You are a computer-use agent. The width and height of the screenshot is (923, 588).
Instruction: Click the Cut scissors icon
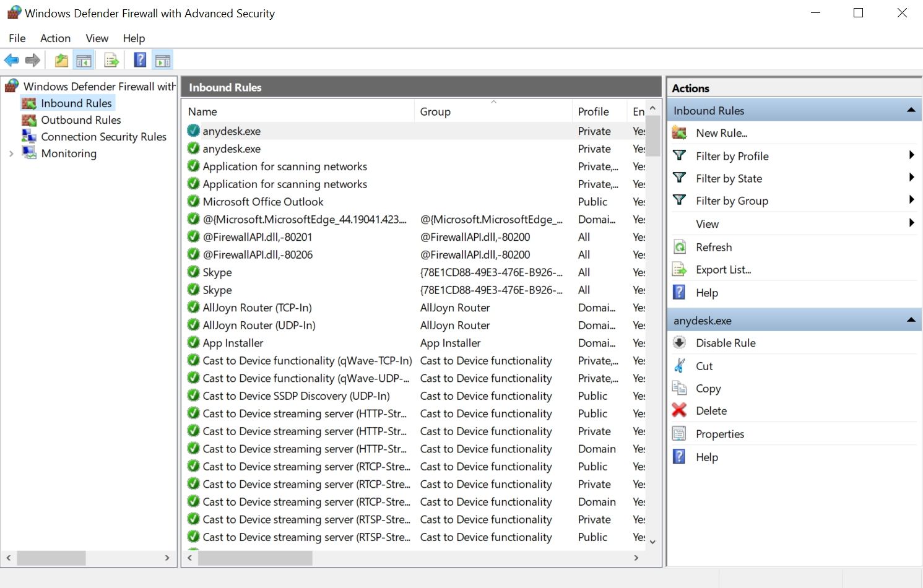coord(679,366)
